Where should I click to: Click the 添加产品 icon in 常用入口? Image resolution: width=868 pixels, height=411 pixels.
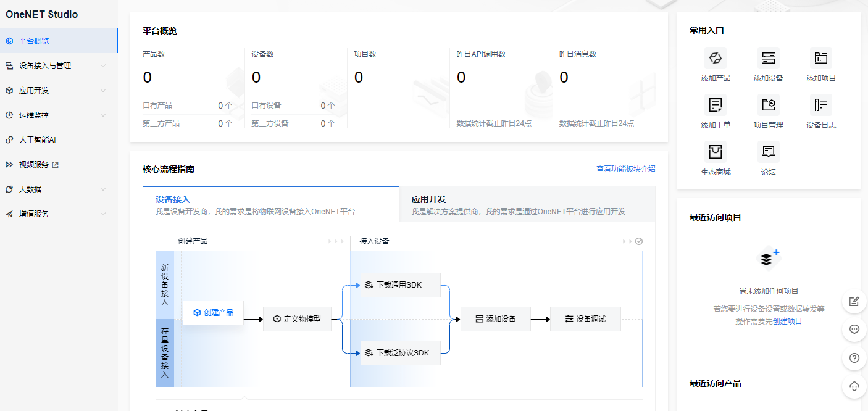point(716,59)
